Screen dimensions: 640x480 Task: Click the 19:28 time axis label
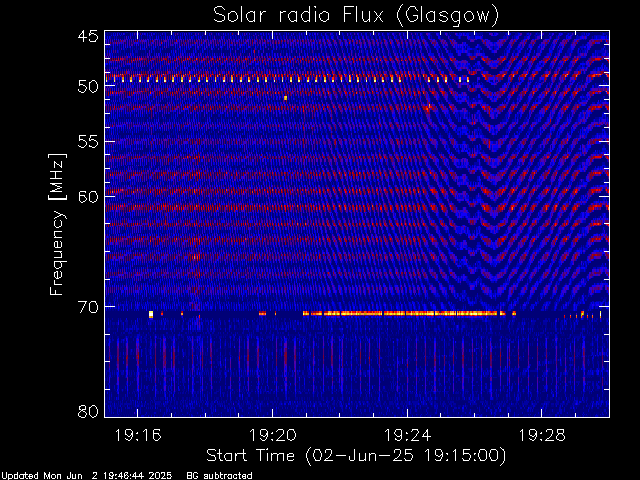(542, 435)
